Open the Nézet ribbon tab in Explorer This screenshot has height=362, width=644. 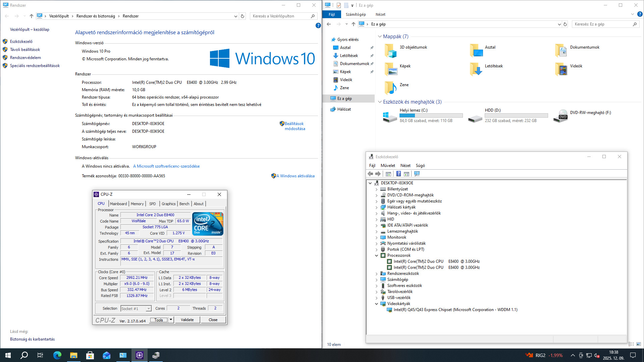click(x=380, y=14)
